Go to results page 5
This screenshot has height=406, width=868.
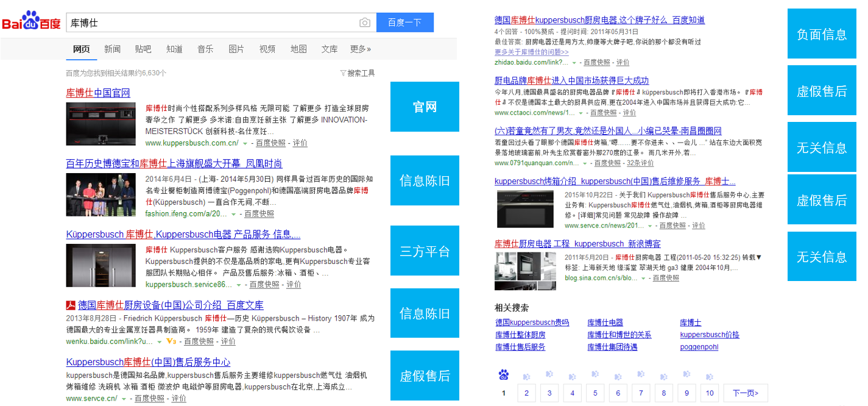click(x=595, y=393)
